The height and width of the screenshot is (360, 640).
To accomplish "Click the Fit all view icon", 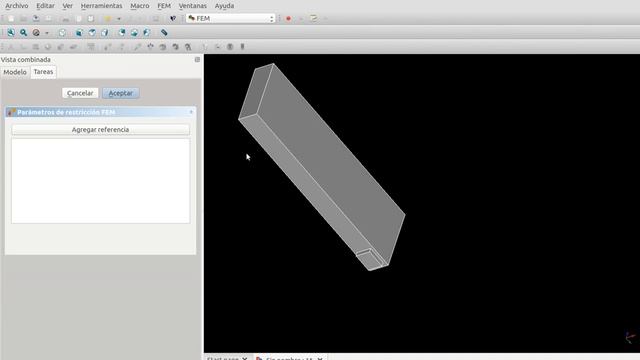I will (11, 33).
